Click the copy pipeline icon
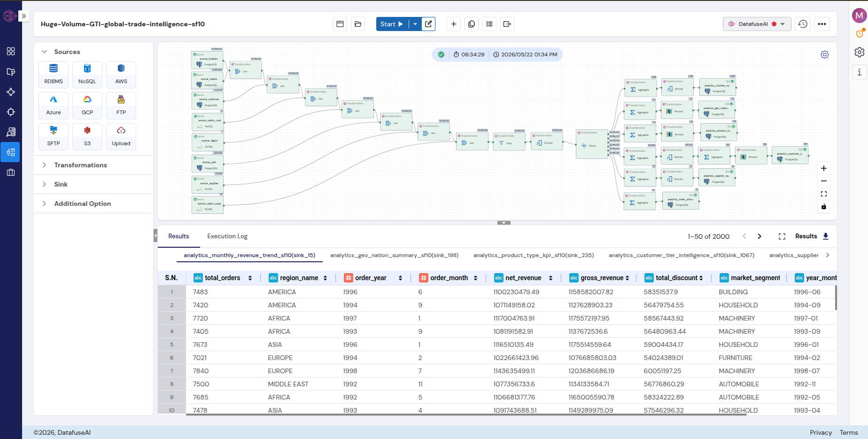The height and width of the screenshot is (439, 868). point(472,24)
